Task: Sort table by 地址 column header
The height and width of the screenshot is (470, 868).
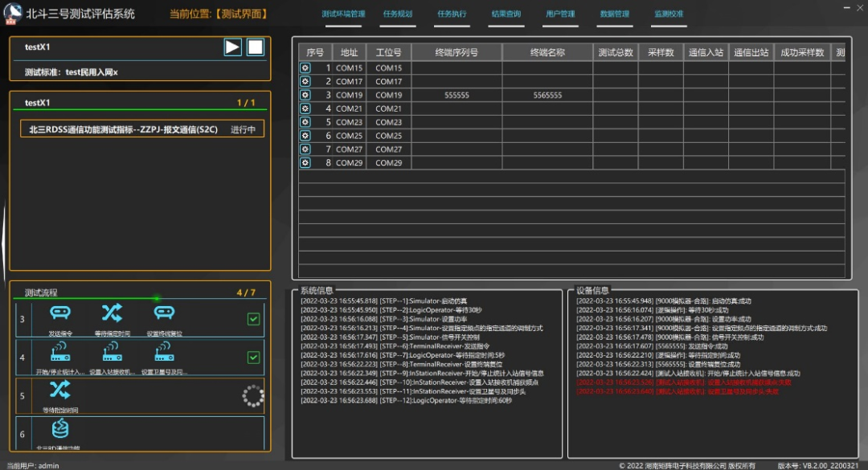Action: pyautogui.click(x=349, y=52)
